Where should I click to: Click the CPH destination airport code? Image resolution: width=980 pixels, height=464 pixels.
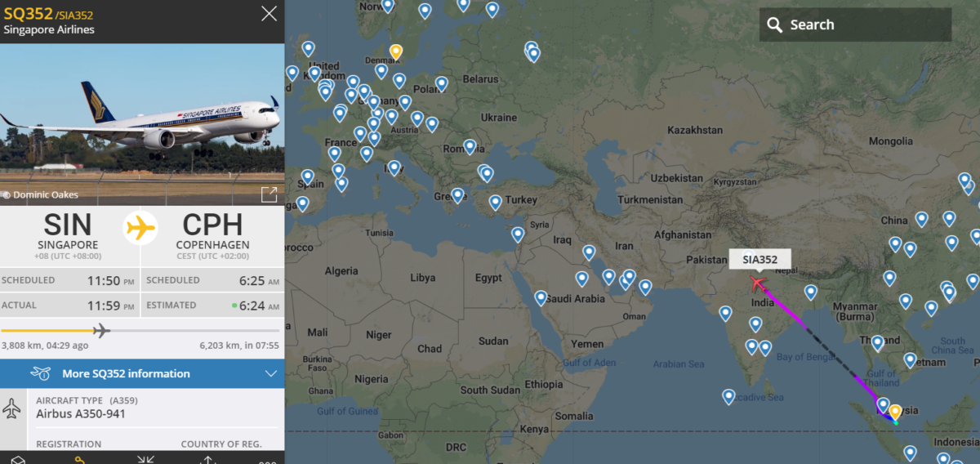point(212,225)
